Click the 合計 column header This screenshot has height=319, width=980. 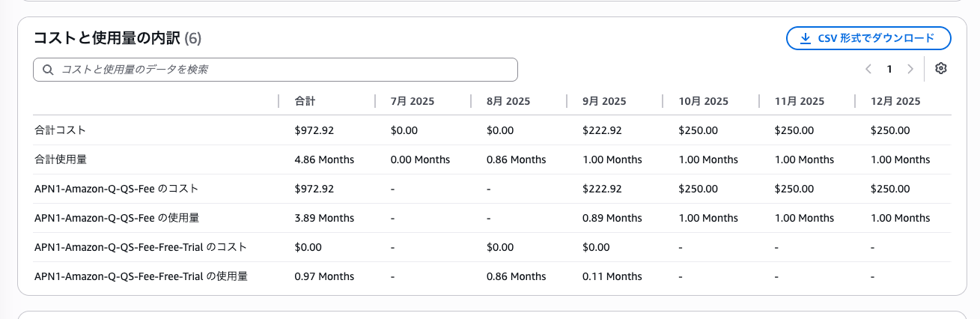pos(305,101)
